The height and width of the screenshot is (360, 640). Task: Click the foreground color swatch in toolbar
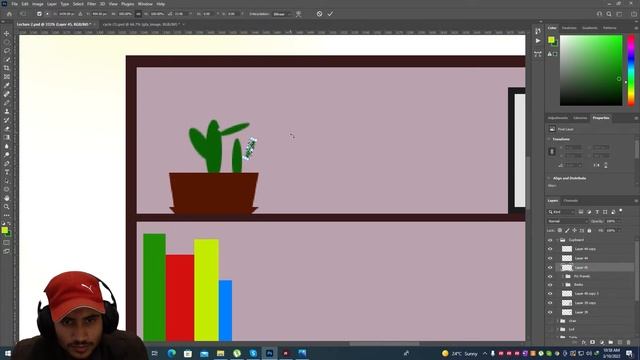pos(4,230)
